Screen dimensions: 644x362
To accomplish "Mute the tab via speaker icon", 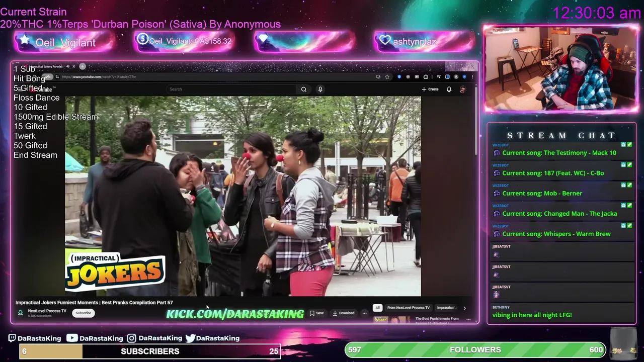I will pos(68,66).
